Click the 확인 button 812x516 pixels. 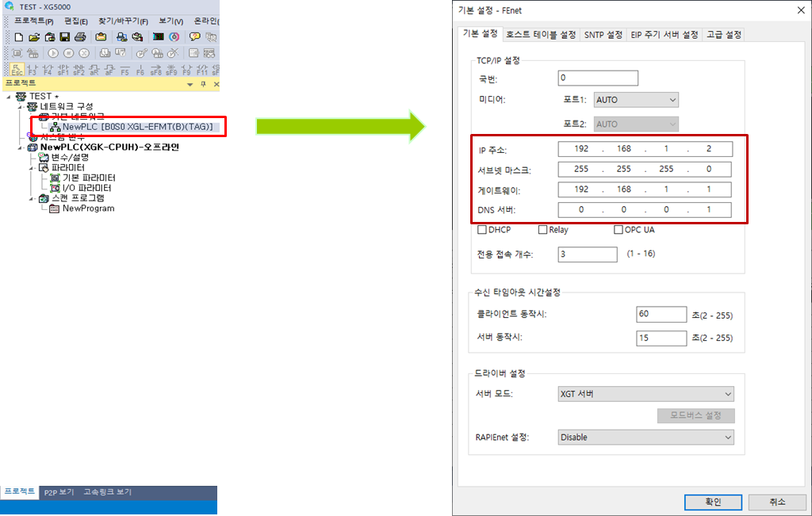(713, 502)
